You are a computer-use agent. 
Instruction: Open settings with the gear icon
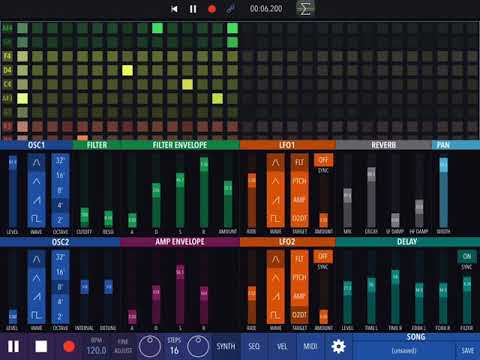pyautogui.click(x=338, y=346)
